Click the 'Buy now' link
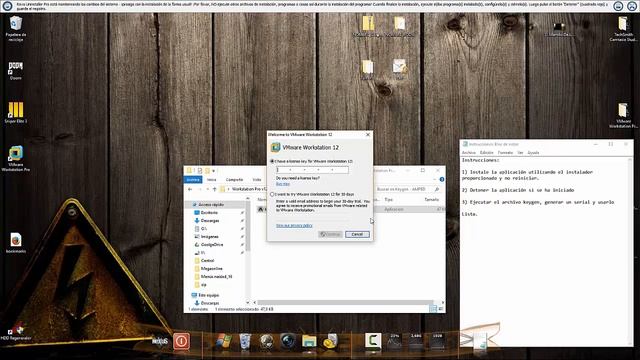 [x=283, y=184]
